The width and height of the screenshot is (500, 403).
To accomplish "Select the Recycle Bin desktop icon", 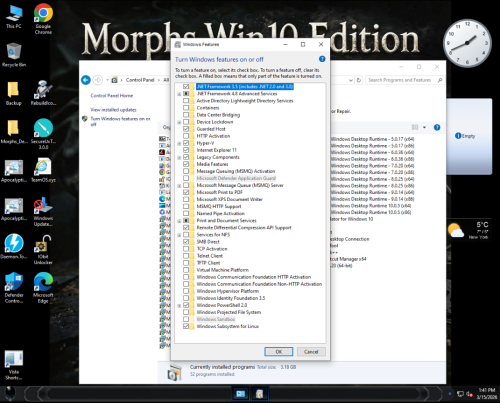I will pyautogui.click(x=14, y=55).
